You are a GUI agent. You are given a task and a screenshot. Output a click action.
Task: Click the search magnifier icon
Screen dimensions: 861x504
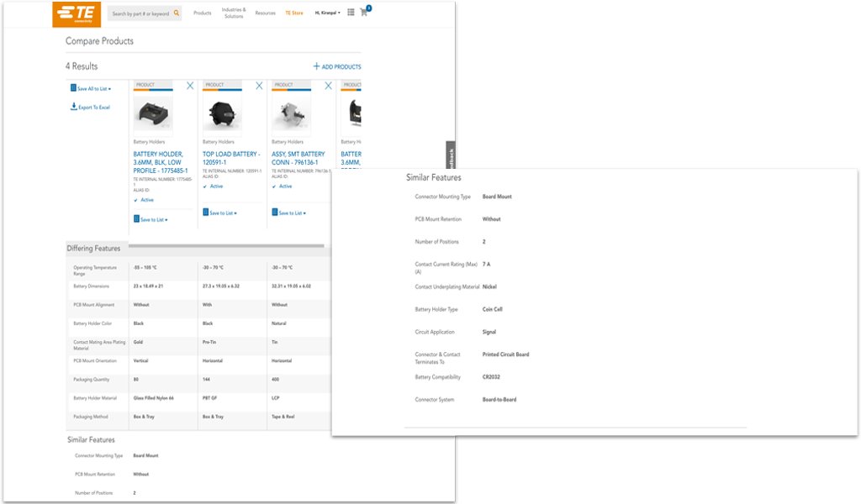click(176, 13)
